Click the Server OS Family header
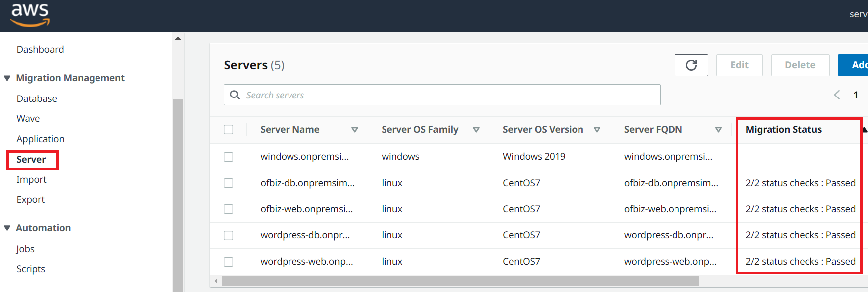Screen dimensions: 868x292 (x=420, y=130)
